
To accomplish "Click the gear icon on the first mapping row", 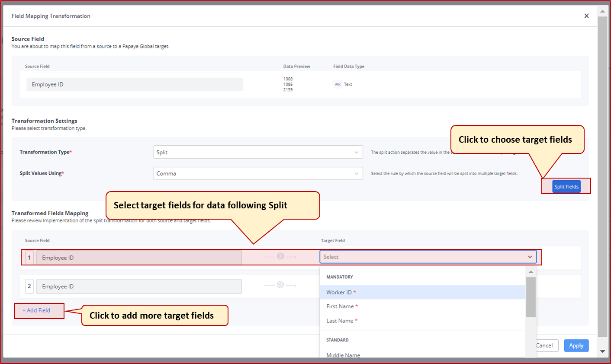I will (x=280, y=256).
